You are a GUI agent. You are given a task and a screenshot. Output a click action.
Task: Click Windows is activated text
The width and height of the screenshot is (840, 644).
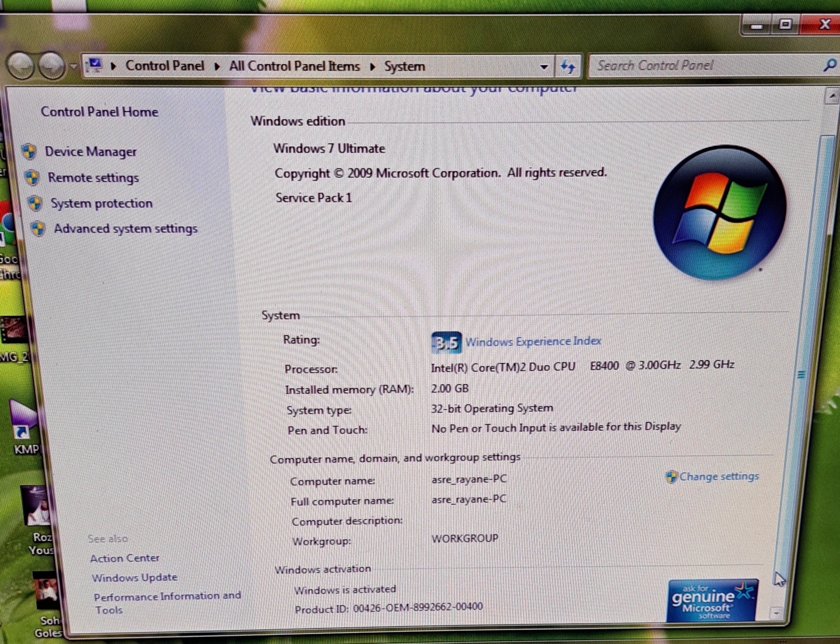click(345, 590)
